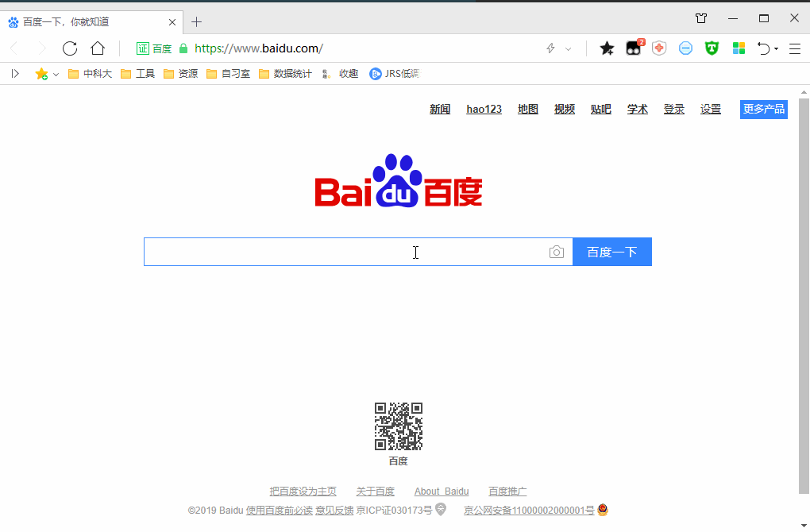
Task: Open the 地图 link
Action: (528, 109)
